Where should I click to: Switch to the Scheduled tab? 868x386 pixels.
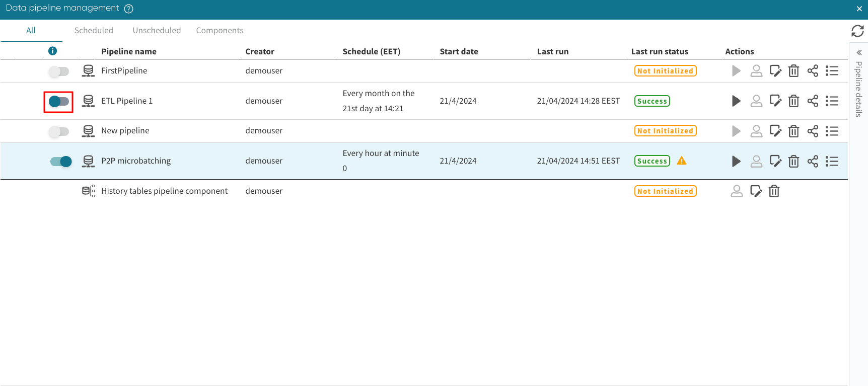click(x=94, y=30)
